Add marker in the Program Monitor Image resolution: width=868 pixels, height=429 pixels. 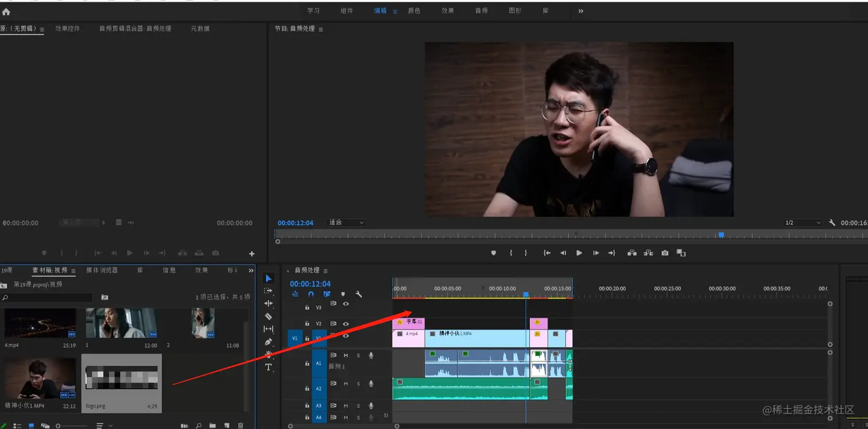[x=493, y=253]
